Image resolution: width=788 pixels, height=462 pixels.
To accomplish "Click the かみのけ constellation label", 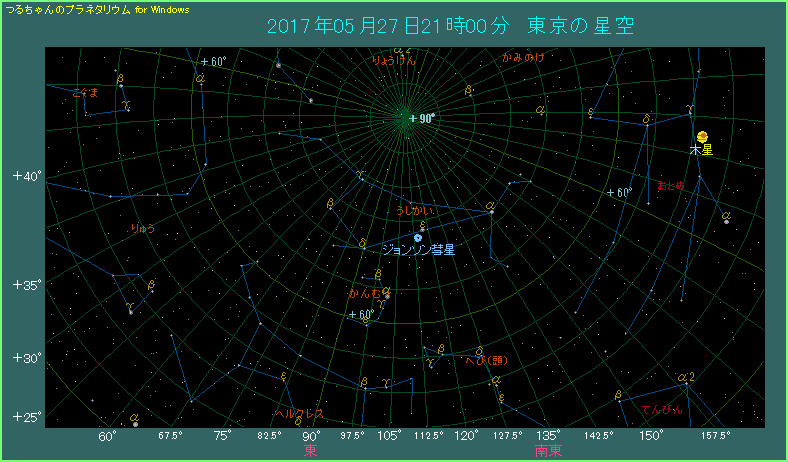I will pos(523,59).
